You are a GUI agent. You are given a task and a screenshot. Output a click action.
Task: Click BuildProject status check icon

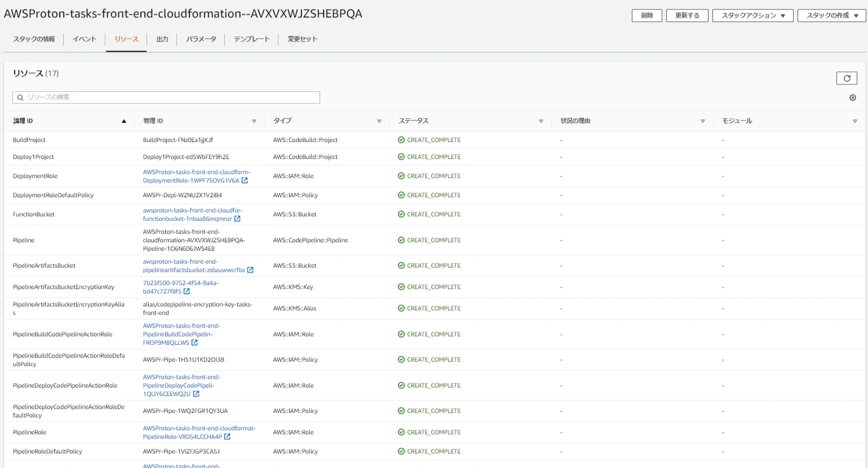click(401, 140)
